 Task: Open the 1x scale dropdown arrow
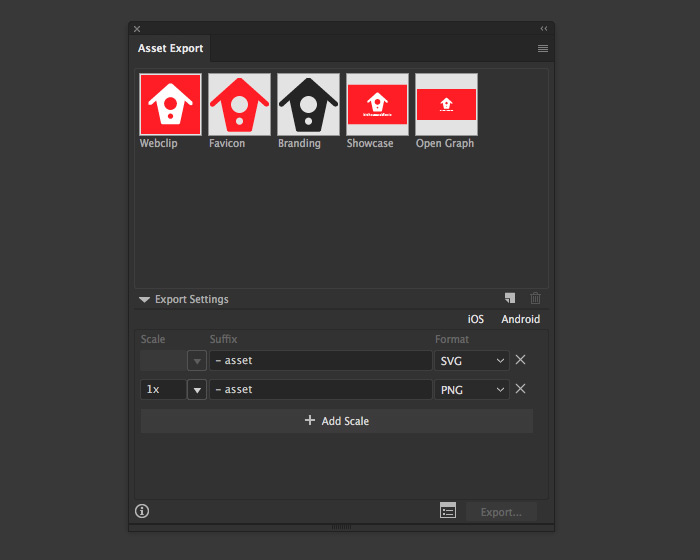click(x=197, y=390)
